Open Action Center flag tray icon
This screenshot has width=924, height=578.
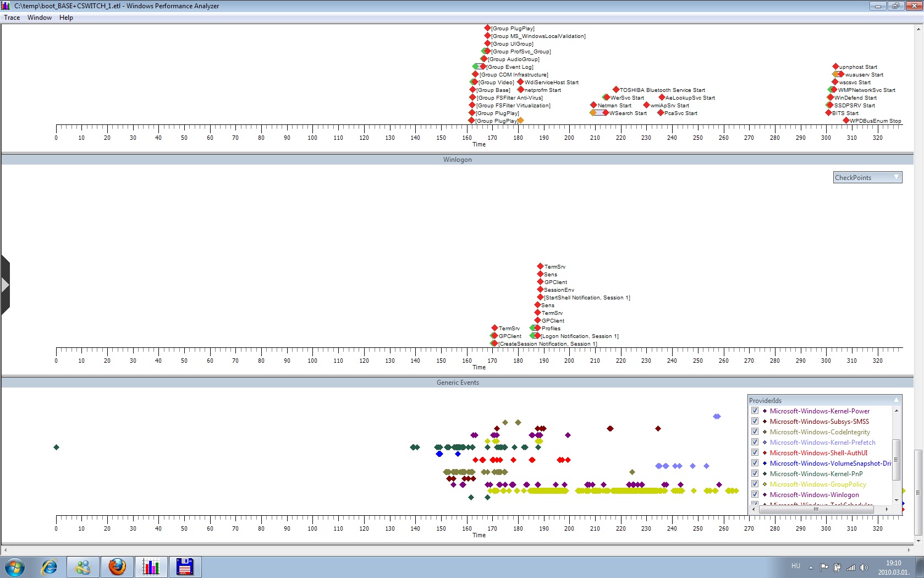(824, 568)
